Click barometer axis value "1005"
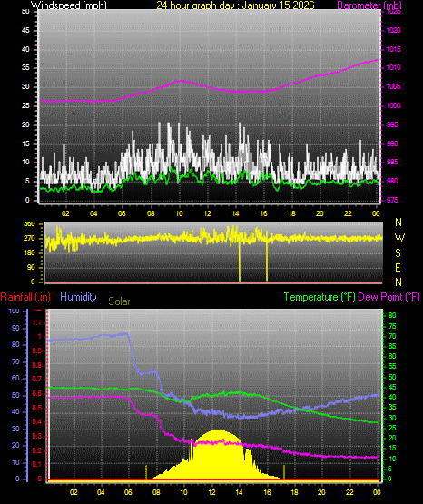The height and width of the screenshot is (504, 423). click(x=393, y=86)
